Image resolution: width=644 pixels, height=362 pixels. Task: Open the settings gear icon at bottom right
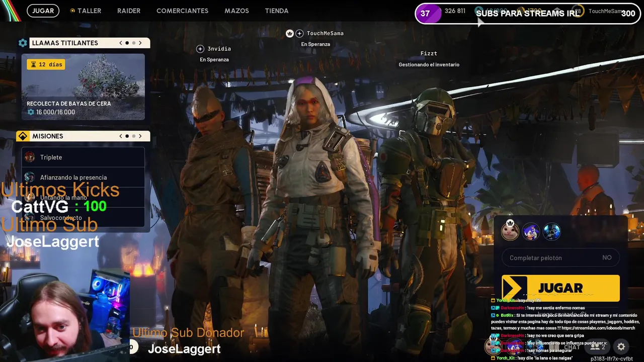pyautogui.click(x=621, y=346)
